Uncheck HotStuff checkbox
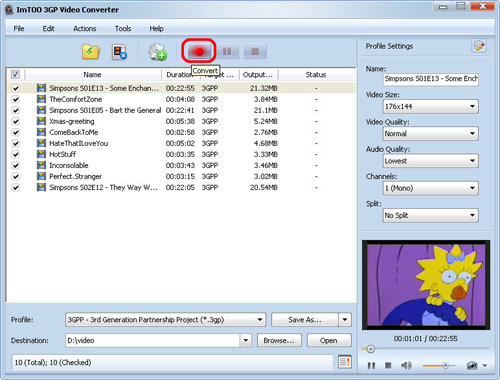This screenshot has height=380, width=500. point(15,154)
